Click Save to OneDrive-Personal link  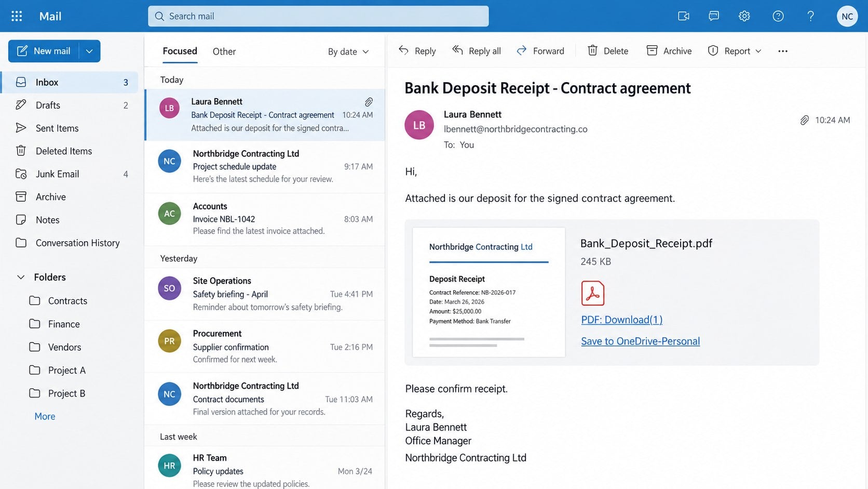click(x=640, y=341)
